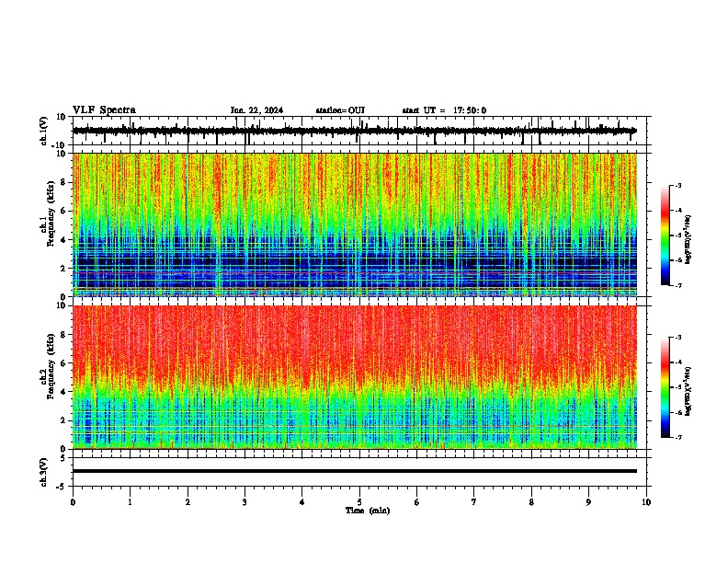Click the ch.1 spectrogram color scale bar
Image resolution: width=728 pixels, height=563 pixels.
point(665,236)
